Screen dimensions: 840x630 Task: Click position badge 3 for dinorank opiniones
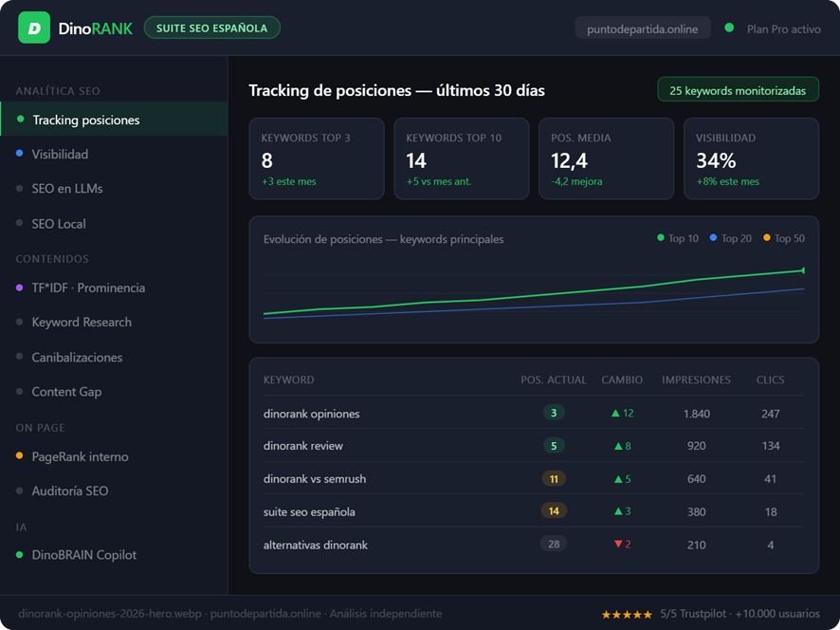click(x=554, y=413)
